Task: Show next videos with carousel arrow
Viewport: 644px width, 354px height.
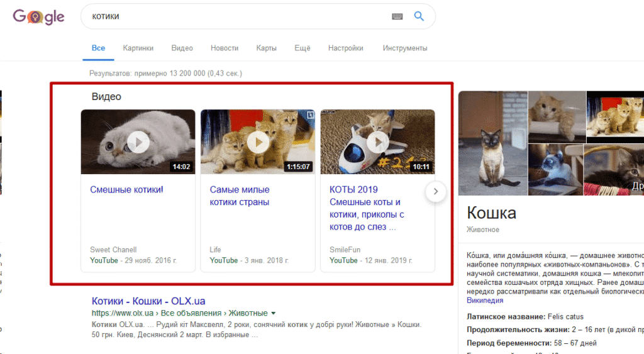Action: tap(436, 191)
